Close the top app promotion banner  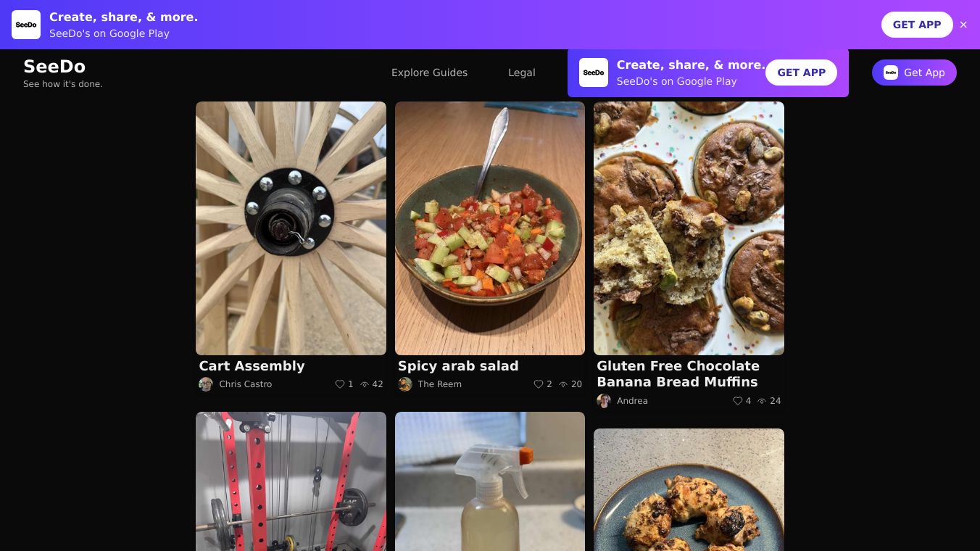[x=963, y=25]
